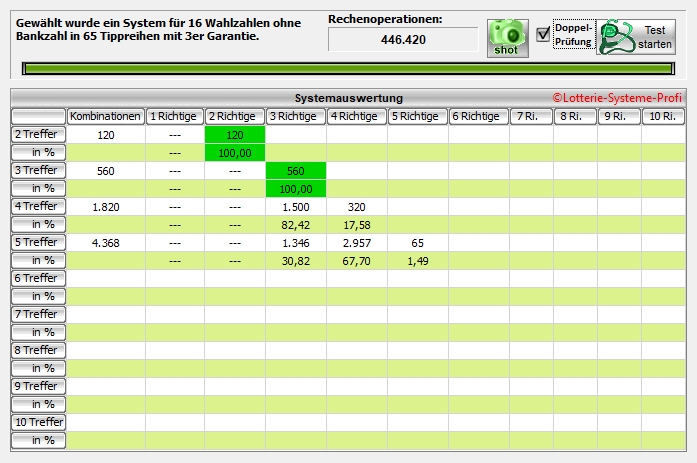The image size is (697, 463).
Task: Select the 3 Richtige column header
Action: pos(295,116)
